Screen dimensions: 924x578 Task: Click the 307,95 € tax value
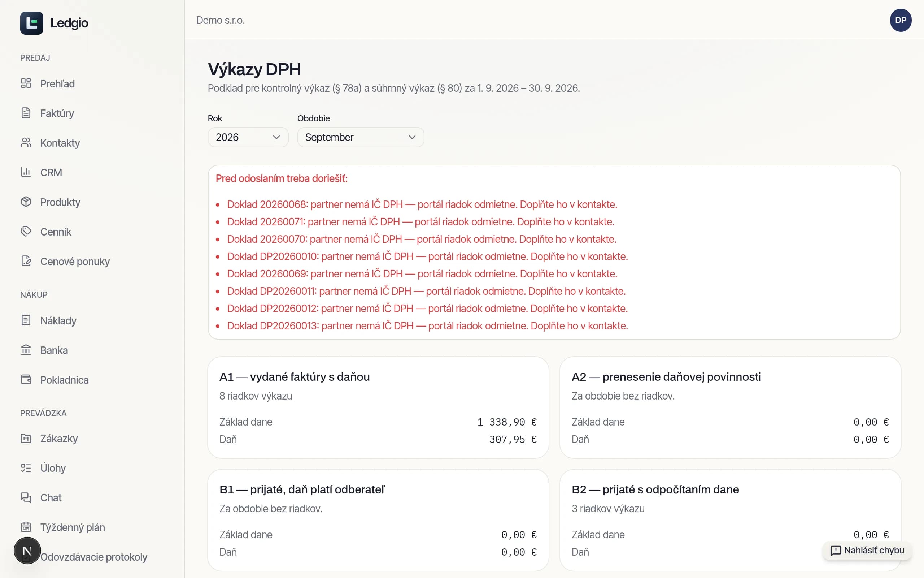pyautogui.click(x=513, y=440)
